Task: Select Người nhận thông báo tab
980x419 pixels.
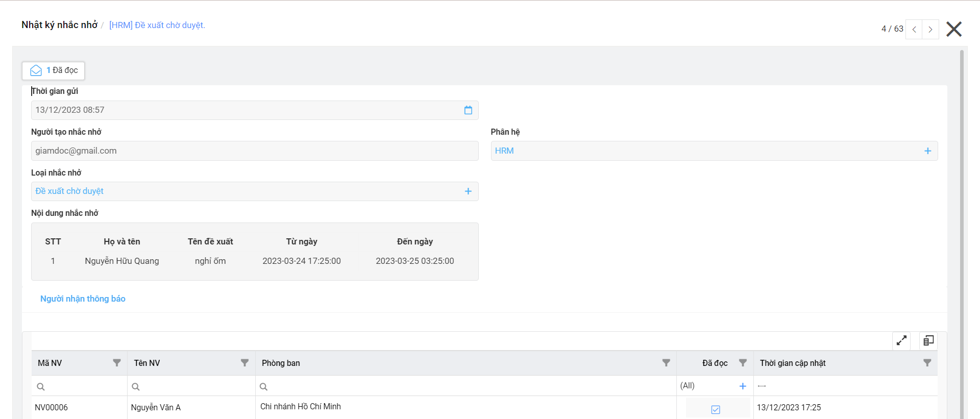Action: [83, 299]
